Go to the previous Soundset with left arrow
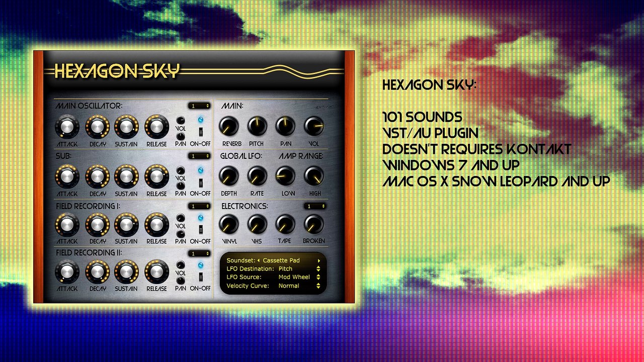The width and height of the screenshot is (644, 362). [x=259, y=260]
